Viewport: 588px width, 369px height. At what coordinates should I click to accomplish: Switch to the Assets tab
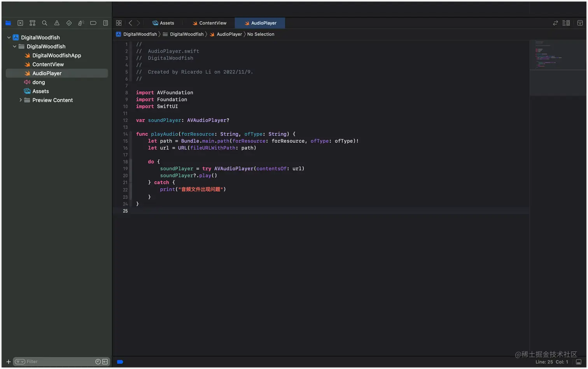click(x=163, y=23)
